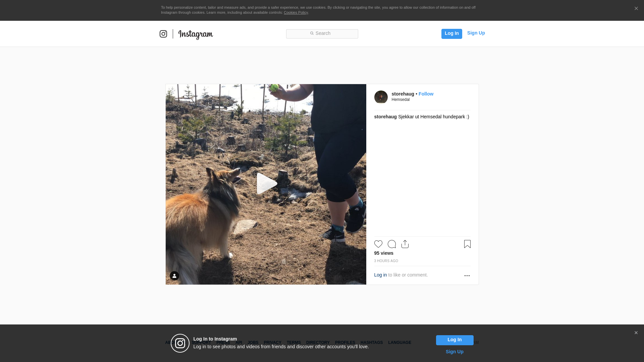
Task: Open the Hemsedal location link
Action: pos(400,100)
